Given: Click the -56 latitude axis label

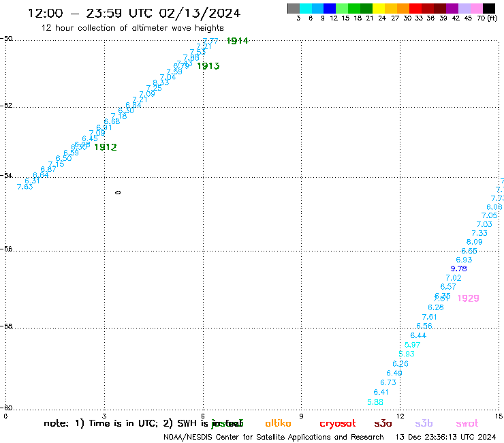Looking at the screenshot, I should 6,249.
